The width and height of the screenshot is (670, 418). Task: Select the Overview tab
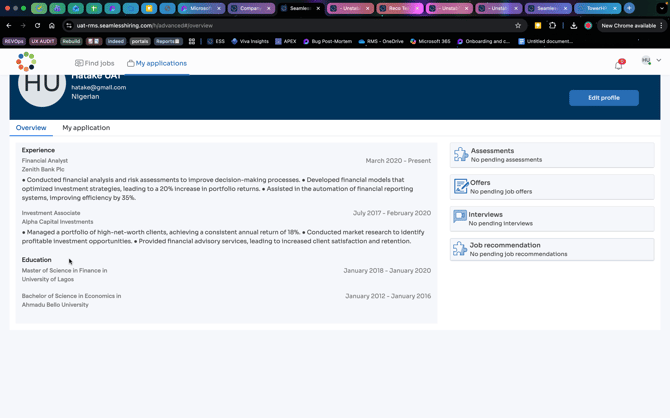31,128
